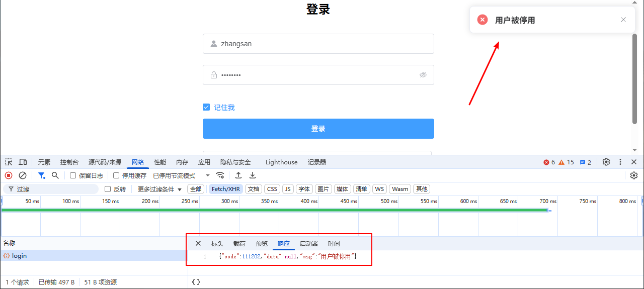Switch to 隐私与安全 tab
Image resolution: width=644 pixels, height=289 pixels.
coord(235,162)
